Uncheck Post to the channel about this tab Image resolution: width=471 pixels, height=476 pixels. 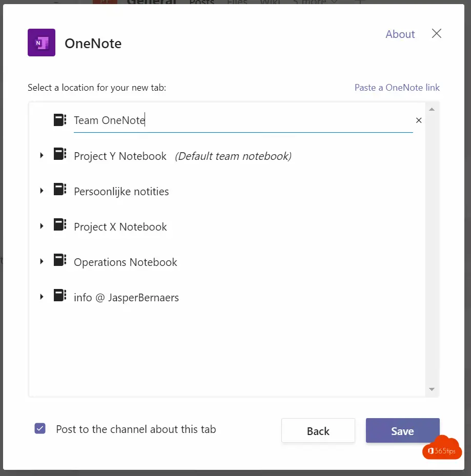click(40, 429)
